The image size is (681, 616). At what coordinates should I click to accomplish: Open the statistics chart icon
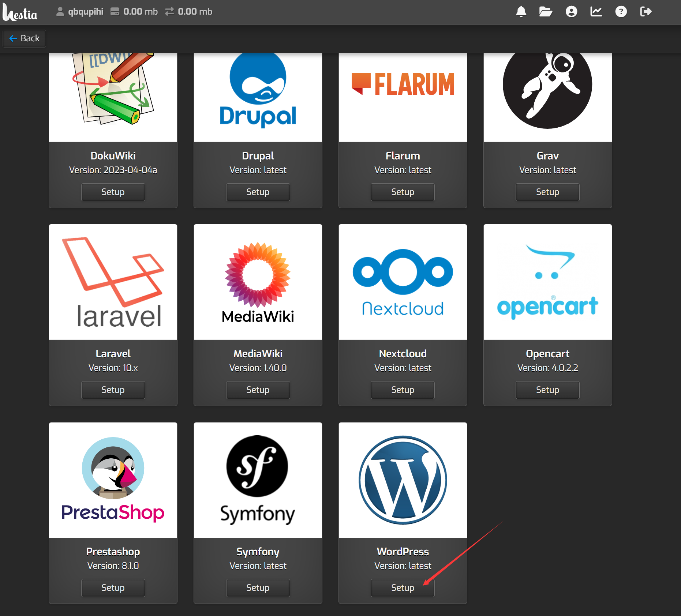pyautogui.click(x=596, y=12)
